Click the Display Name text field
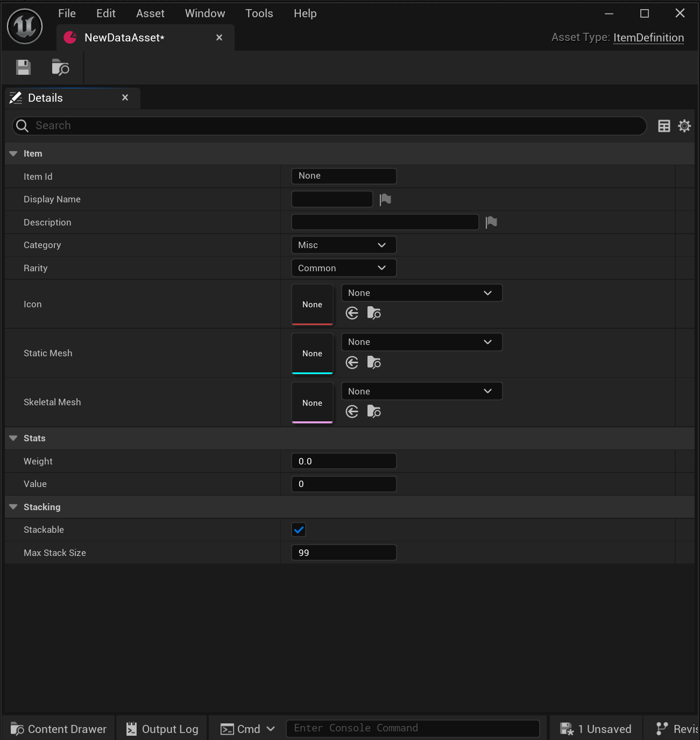 click(332, 199)
